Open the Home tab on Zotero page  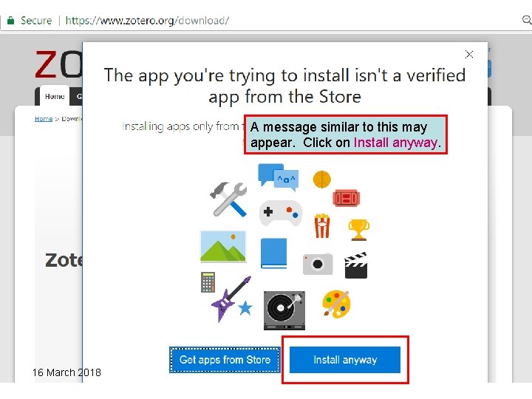pos(55,96)
